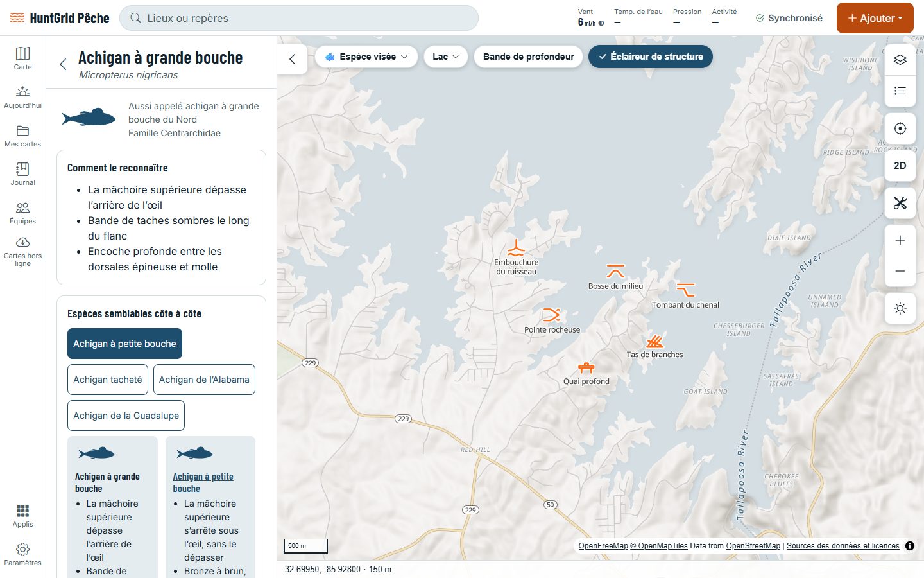The image size is (924, 578).
Task: Open the Espèce visée dropdown
Action: pos(366,57)
